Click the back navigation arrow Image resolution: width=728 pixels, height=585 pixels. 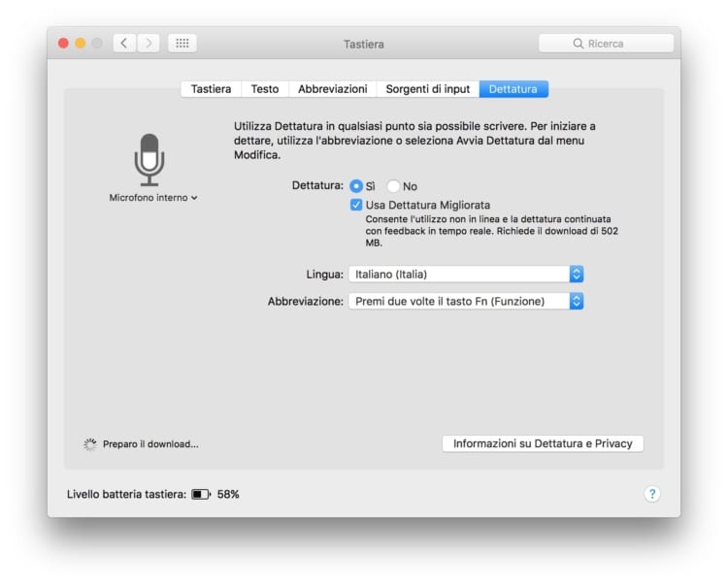point(124,43)
